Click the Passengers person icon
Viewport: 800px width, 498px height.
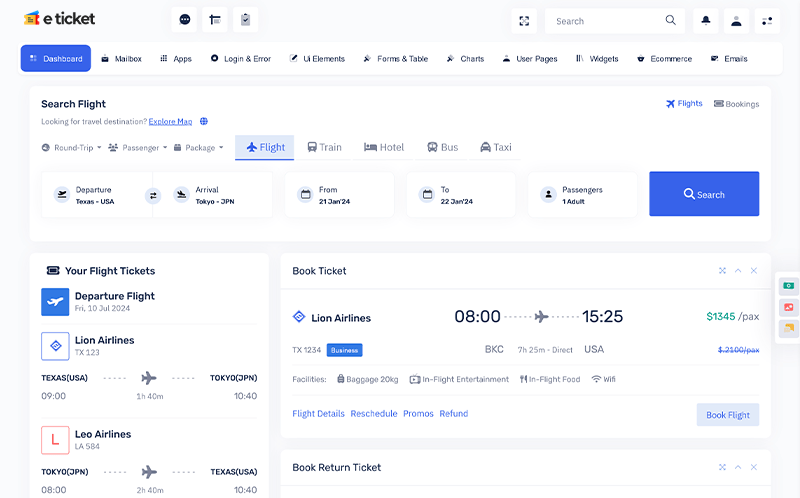[548, 194]
